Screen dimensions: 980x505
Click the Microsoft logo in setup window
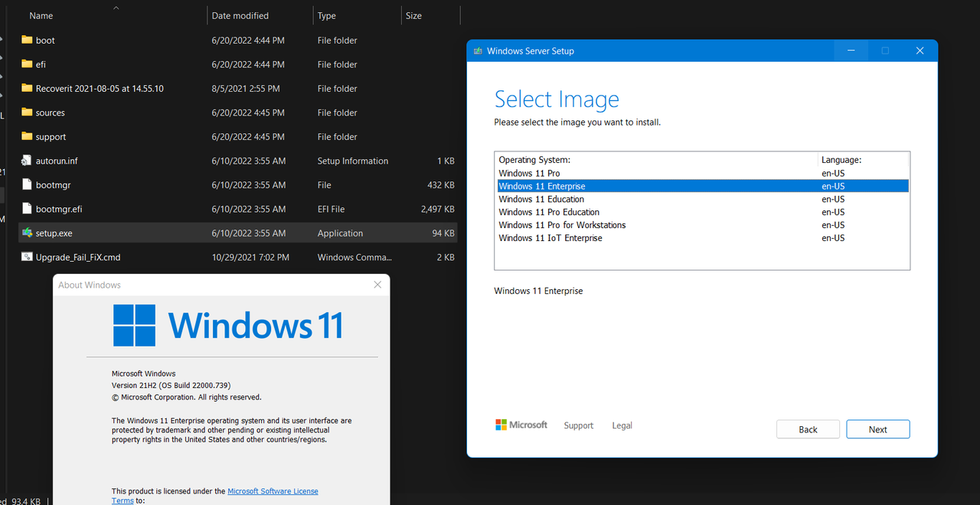click(521, 425)
